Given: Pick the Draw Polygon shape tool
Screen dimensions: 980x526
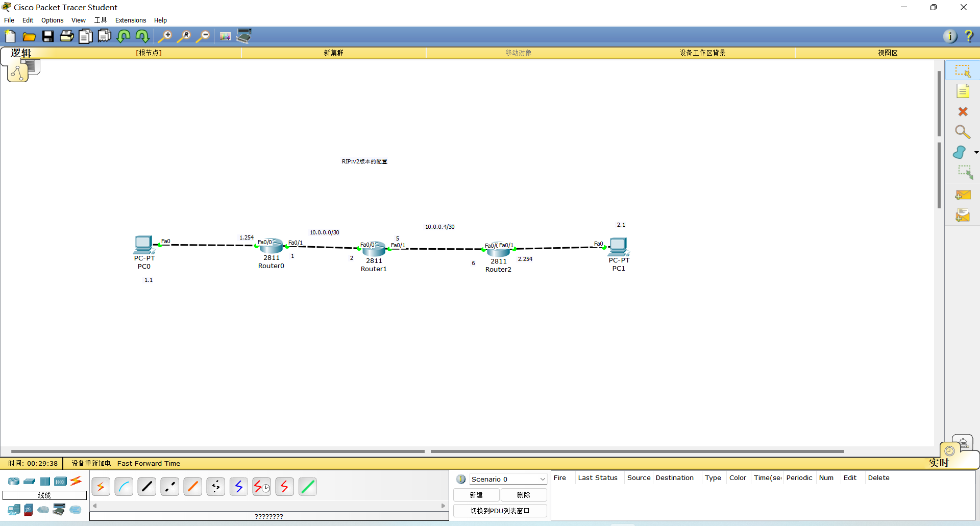Looking at the screenshot, I should coord(960,152).
